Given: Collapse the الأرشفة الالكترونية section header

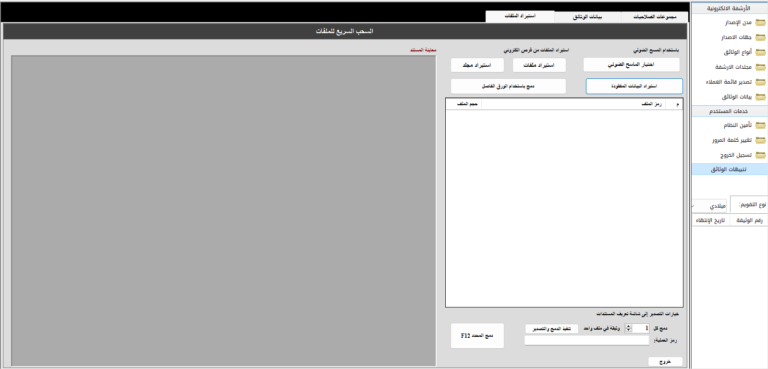Looking at the screenshot, I should 730,9.
